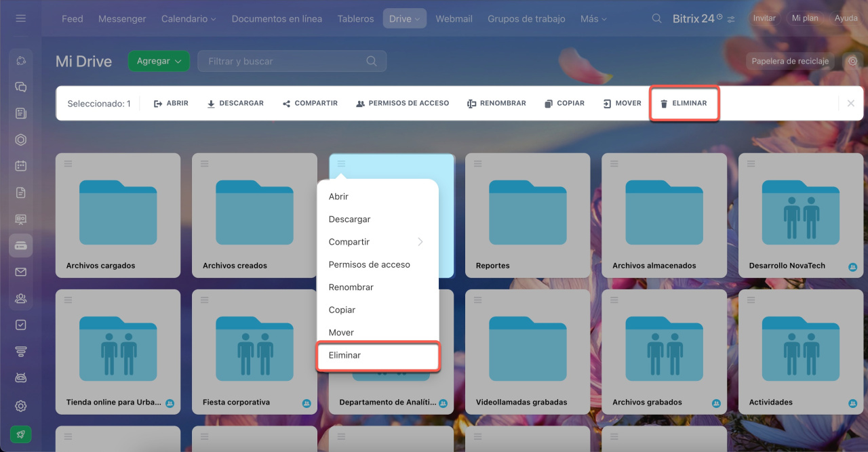Screen dimensions: 868x452
Task: Expand the Calendario dropdown in top navigation
Action: (189, 18)
